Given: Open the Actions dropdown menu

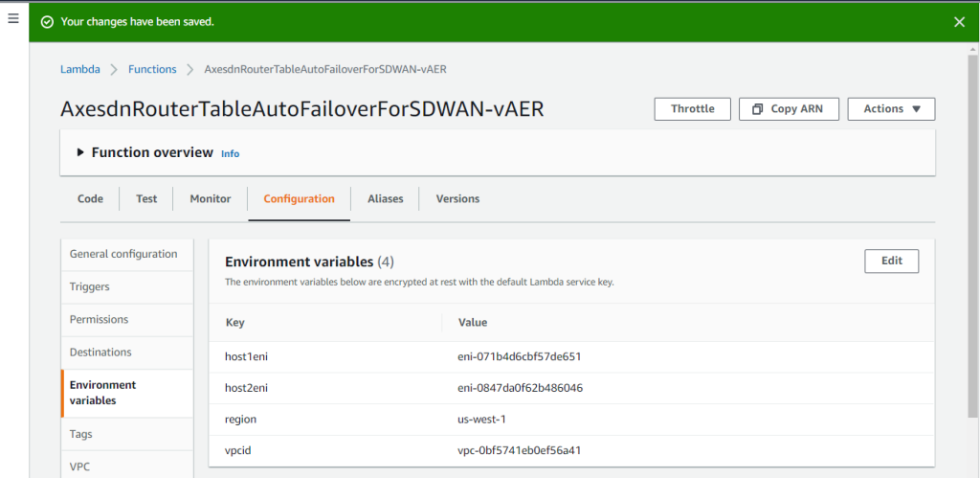Looking at the screenshot, I should [891, 109].
